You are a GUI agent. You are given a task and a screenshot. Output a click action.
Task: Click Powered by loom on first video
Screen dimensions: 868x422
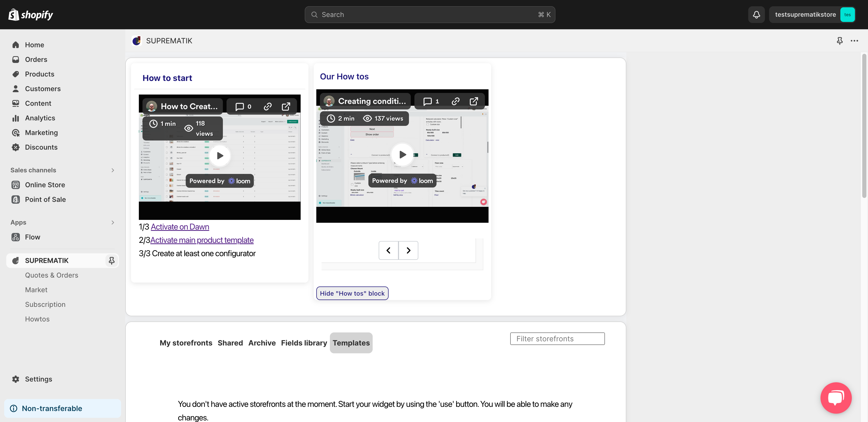coord(220,181)
